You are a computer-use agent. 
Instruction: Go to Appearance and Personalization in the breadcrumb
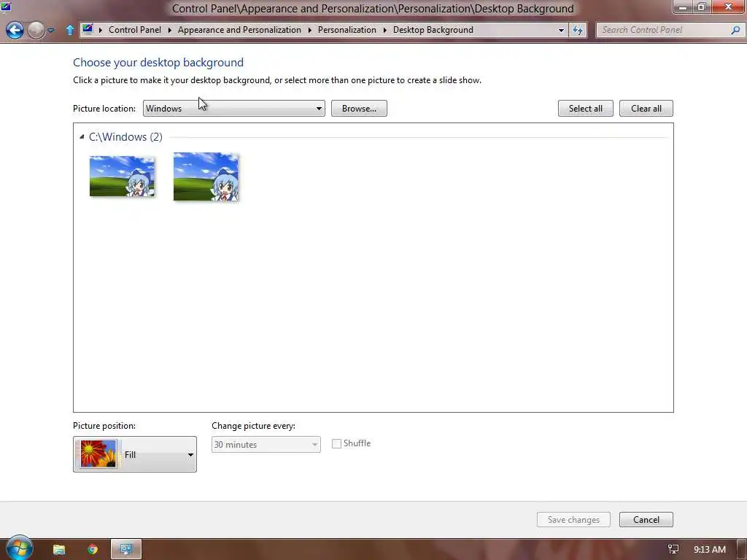239,29
